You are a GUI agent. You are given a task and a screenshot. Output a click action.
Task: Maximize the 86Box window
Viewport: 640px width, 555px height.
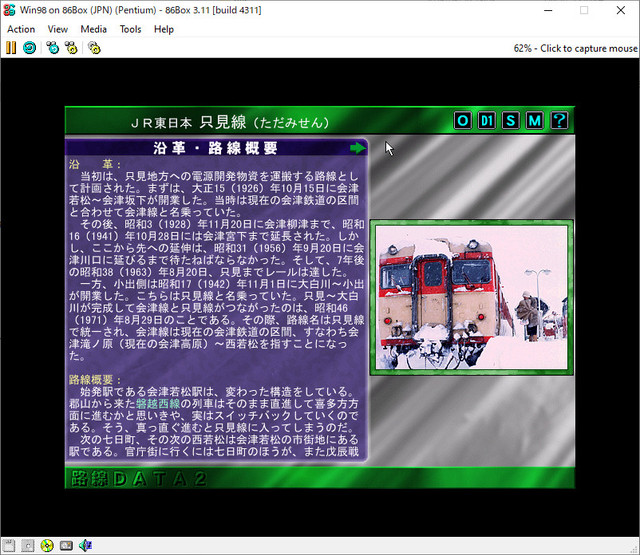[584, 10]
